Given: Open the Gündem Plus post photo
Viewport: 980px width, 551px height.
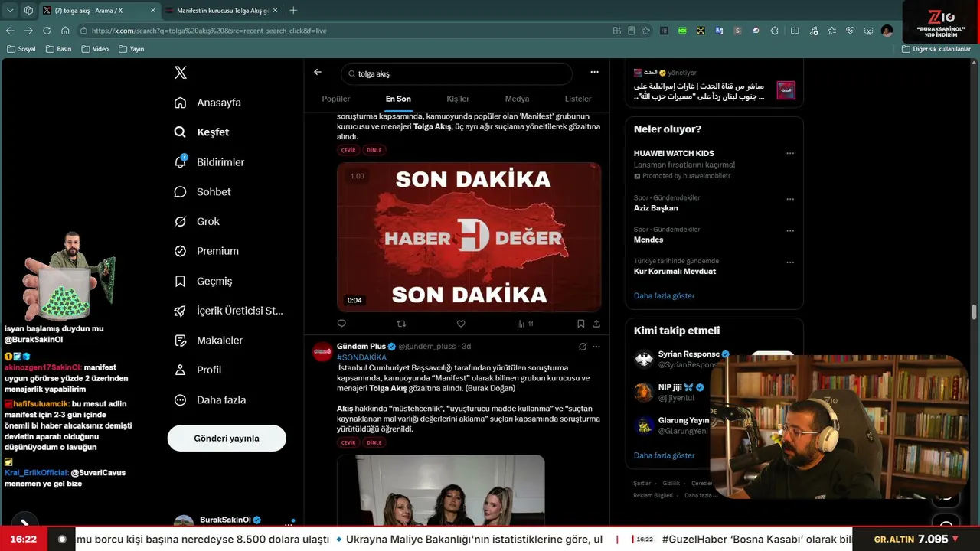Looking at the screenshot, I should tap(441, 490).
